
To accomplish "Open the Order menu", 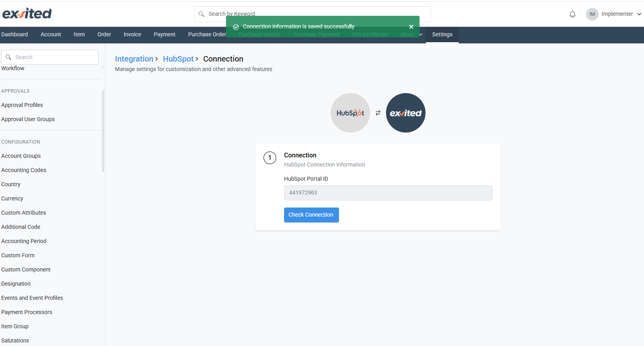I will tap(104, 34).
